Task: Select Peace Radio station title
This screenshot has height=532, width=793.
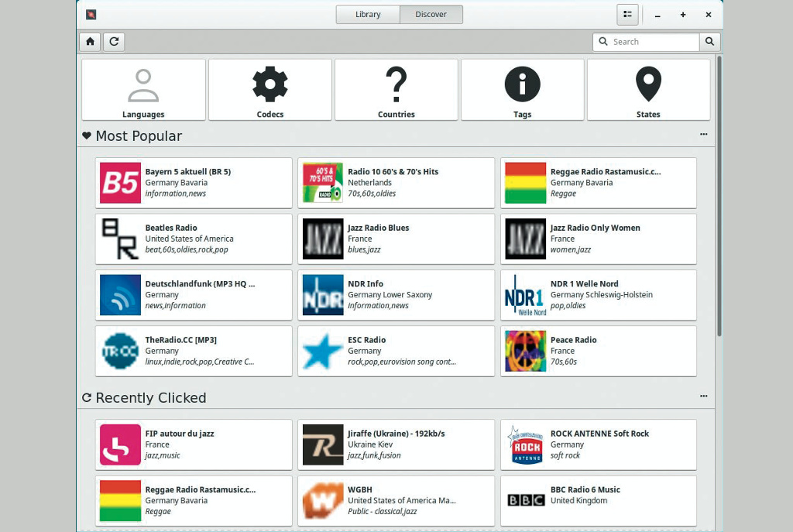Action: pyautogui.click(x=574, y=340)
